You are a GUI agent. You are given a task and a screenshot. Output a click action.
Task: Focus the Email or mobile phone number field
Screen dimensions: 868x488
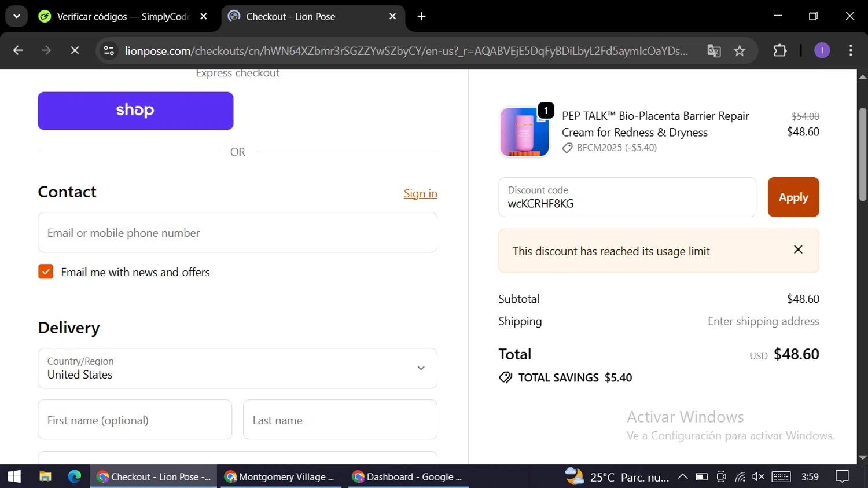click(237, 232)
